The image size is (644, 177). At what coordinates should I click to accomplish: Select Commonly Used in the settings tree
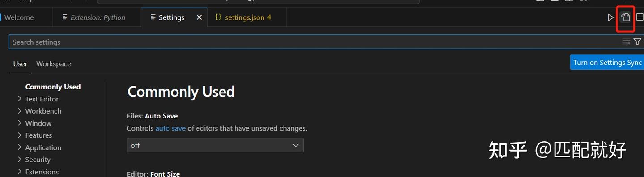[x=53, y=87]
